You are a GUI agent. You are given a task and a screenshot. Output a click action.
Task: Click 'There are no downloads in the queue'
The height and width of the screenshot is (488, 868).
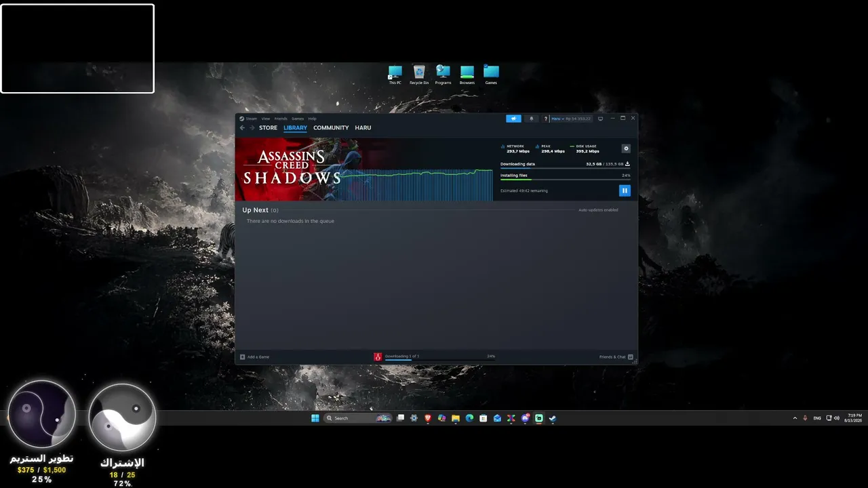coord(290,221)
